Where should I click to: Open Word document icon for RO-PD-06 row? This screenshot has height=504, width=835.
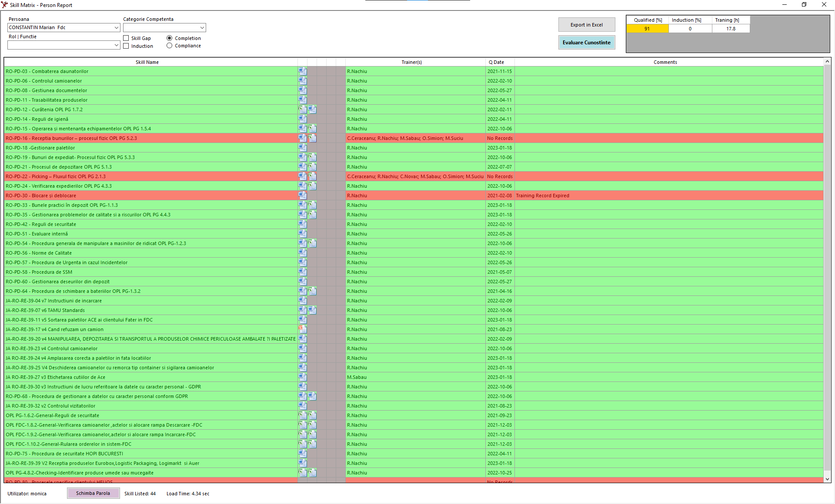click(x=303, y=81)
